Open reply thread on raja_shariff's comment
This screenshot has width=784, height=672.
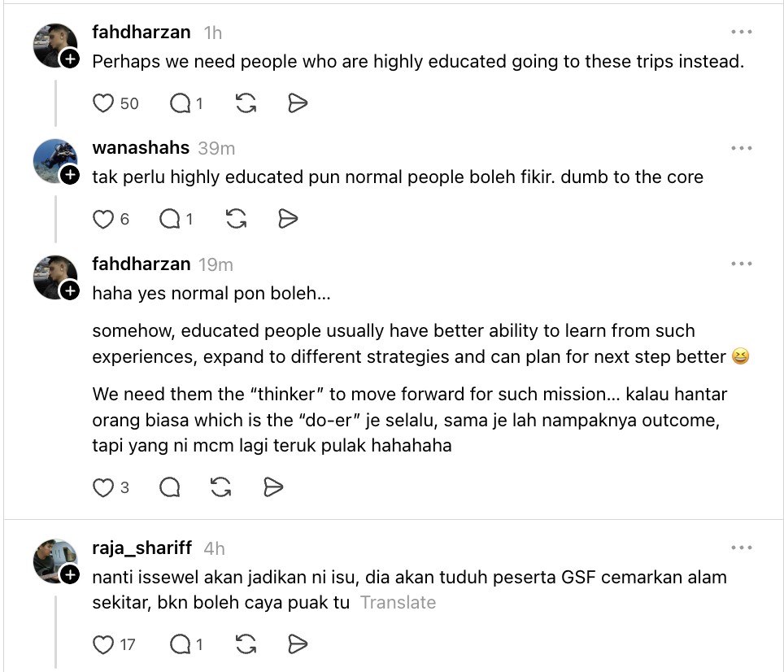pos(180,644)
